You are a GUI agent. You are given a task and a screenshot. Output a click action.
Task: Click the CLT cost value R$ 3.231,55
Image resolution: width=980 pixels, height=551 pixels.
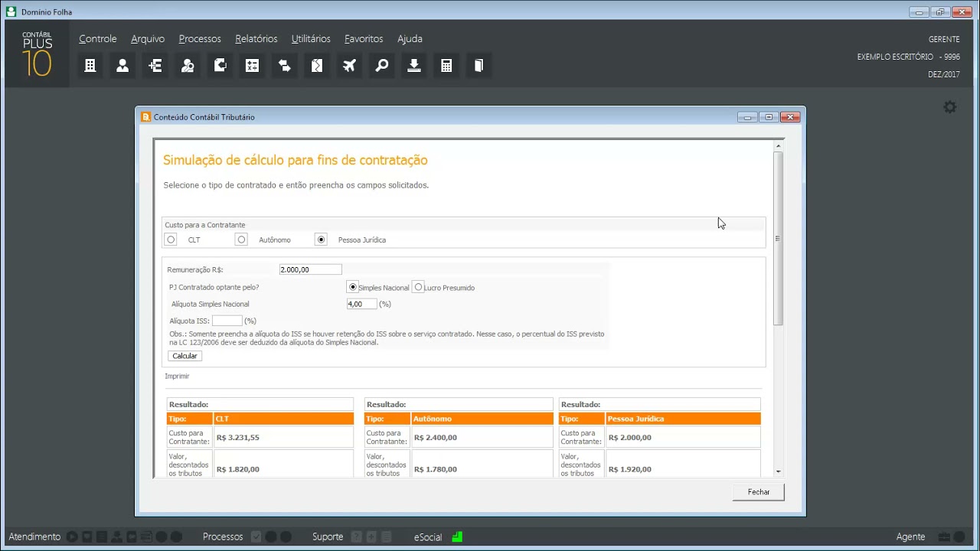click(x=238, y=438)
